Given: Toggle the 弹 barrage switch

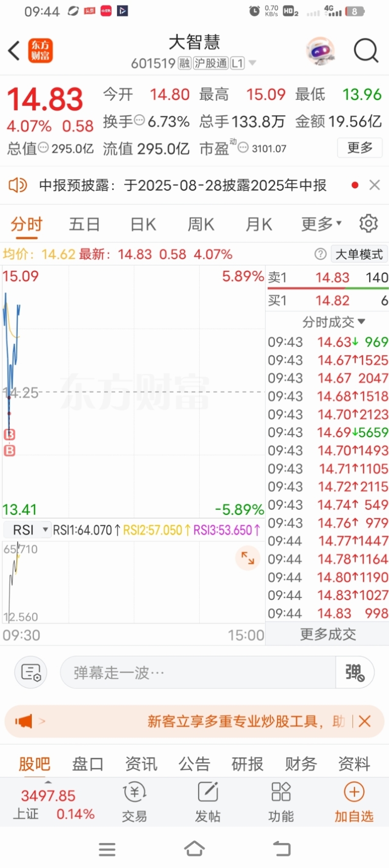Looking at the screenshot, I should point(355,672).
